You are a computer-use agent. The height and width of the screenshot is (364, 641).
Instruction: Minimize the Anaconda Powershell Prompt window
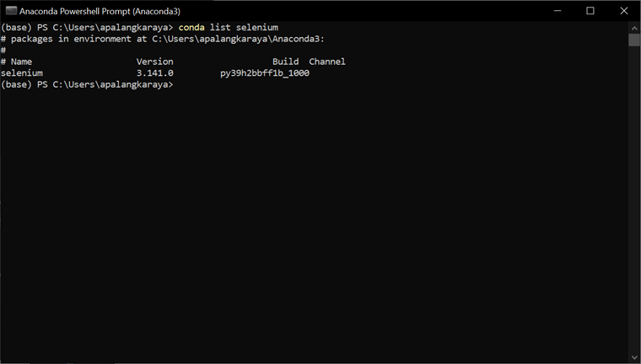[558, 11]
